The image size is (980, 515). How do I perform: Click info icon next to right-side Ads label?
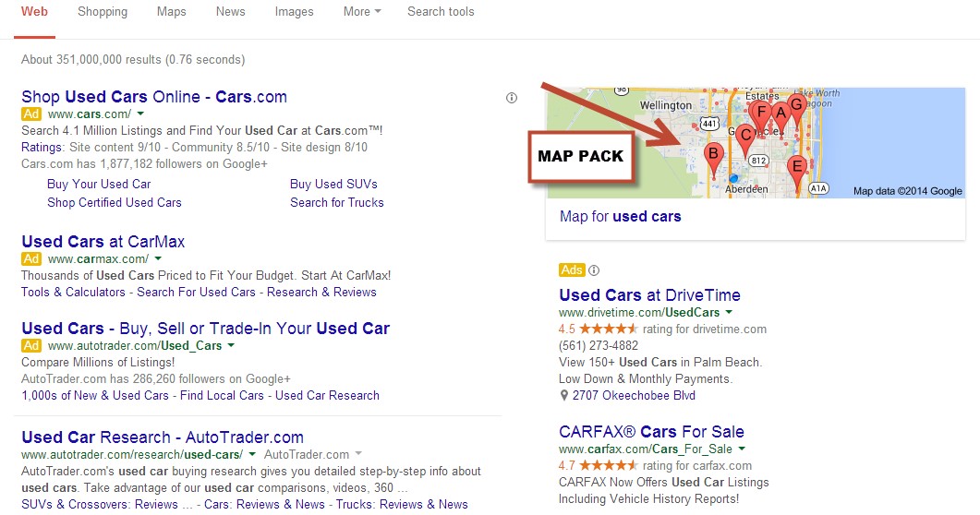point(594,270)
